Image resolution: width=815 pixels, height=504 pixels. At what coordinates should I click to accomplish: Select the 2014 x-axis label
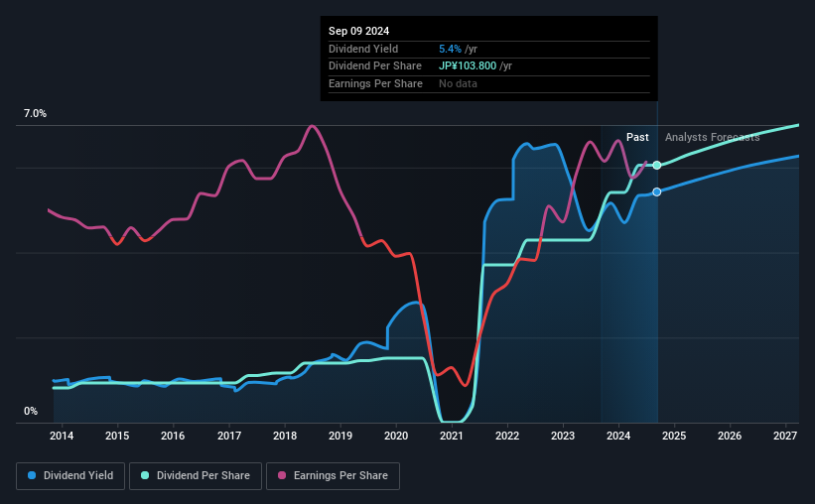pyautogui.click(x=62, y=436)
